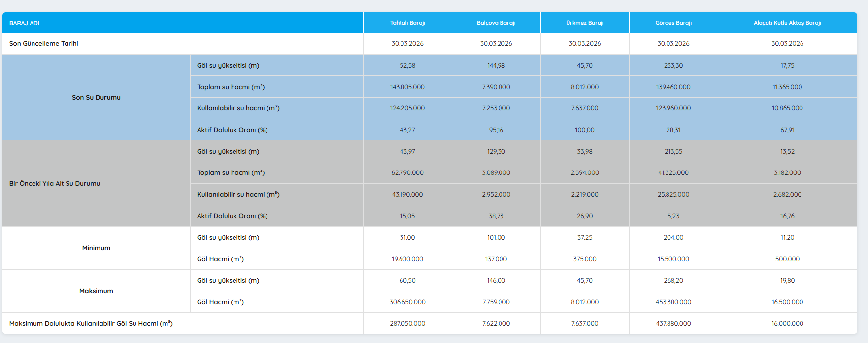This screenshot has height=343, width=868.
Task: Click the BARAJ ADI column header
Action: 24,23
